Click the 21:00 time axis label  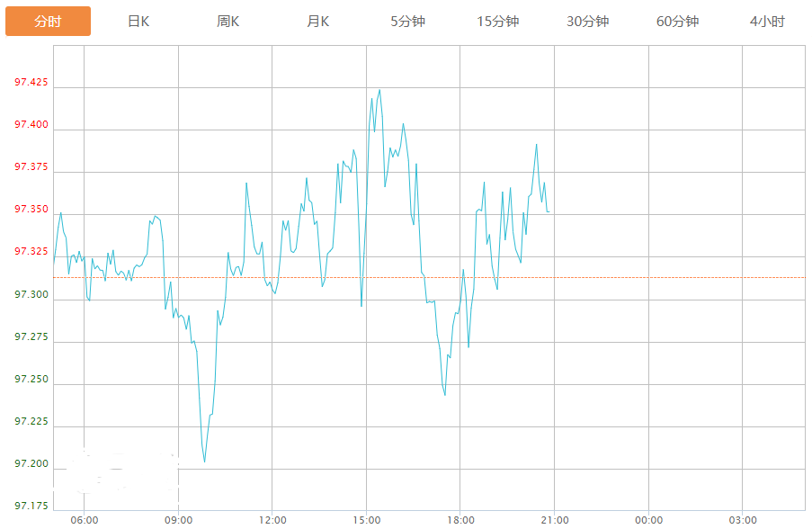pyautogui.click(x=555, y=520)
